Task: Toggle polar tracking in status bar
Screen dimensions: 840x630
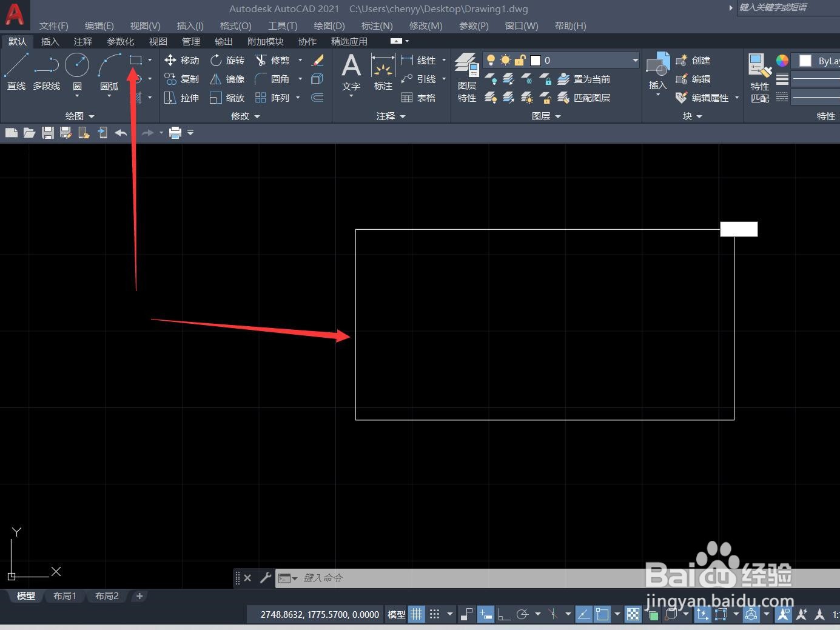Action: [x=522, y=614]
